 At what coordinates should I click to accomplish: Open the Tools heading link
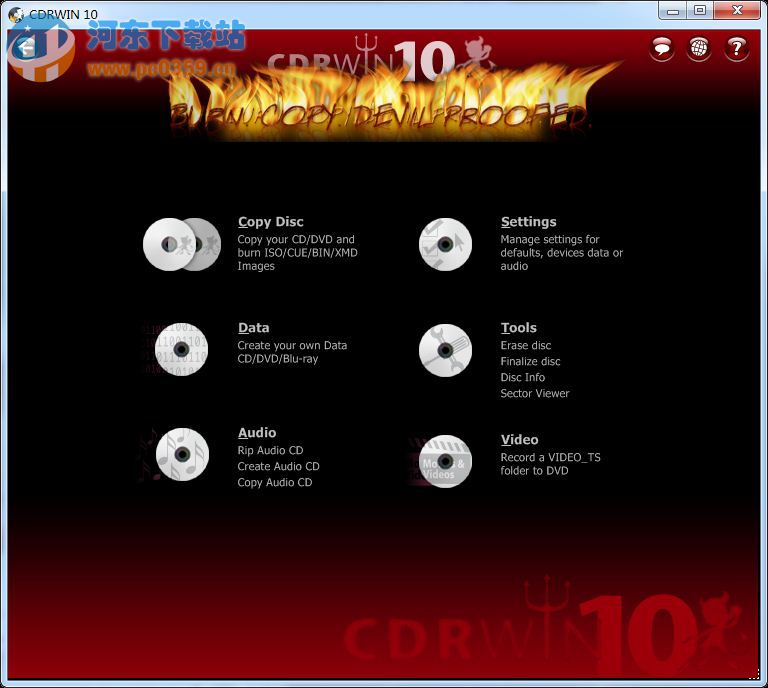(x=519, y=328)
